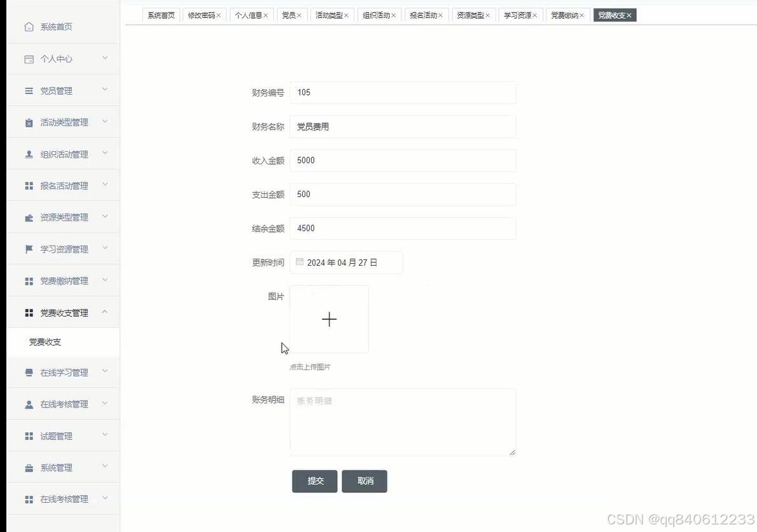
Task: Select the 个人中心 sidebar icon
Action: 29,58
